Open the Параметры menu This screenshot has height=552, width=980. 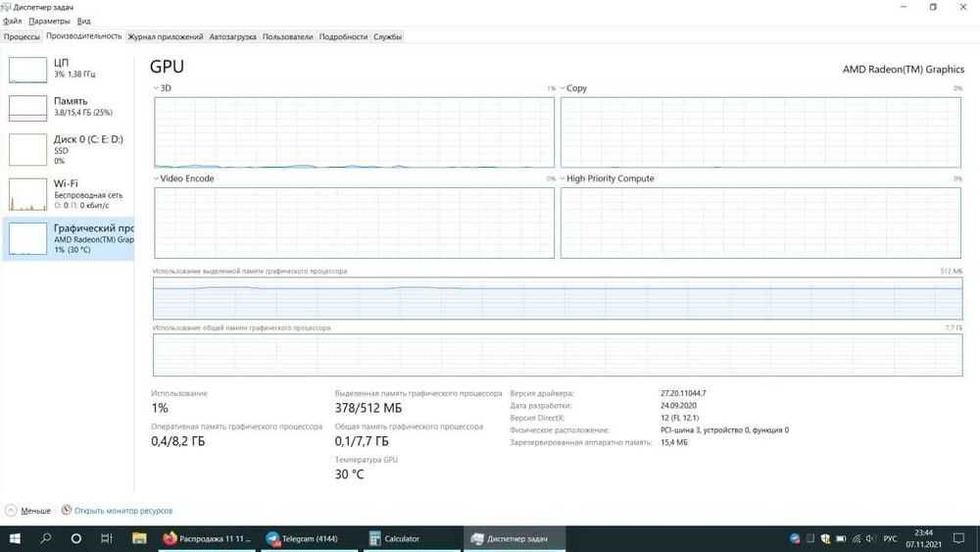tap(49, 22)
